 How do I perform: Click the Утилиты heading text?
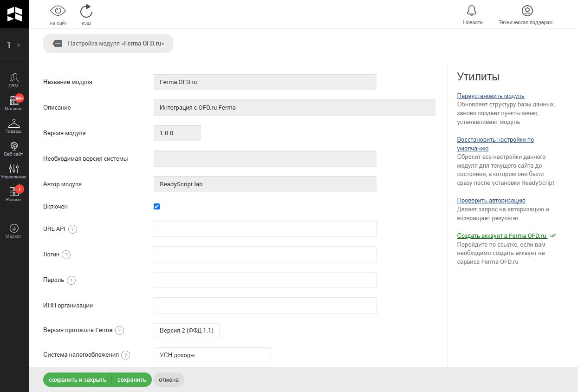point(478,77)
